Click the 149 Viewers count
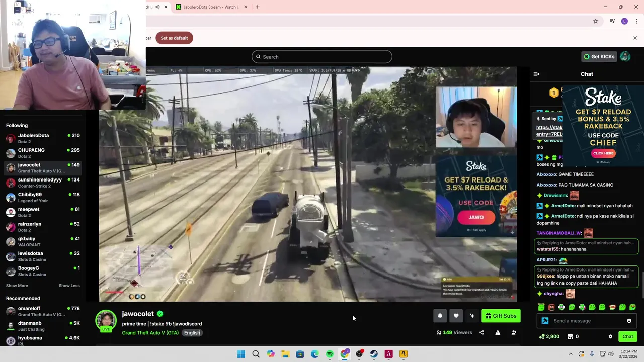The image size is (644, 362). (454, 332)
